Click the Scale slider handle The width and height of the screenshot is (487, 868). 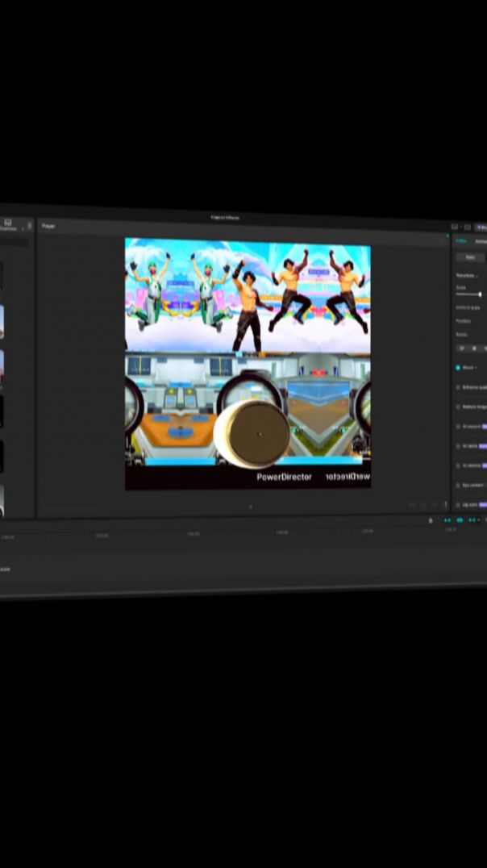480,294
